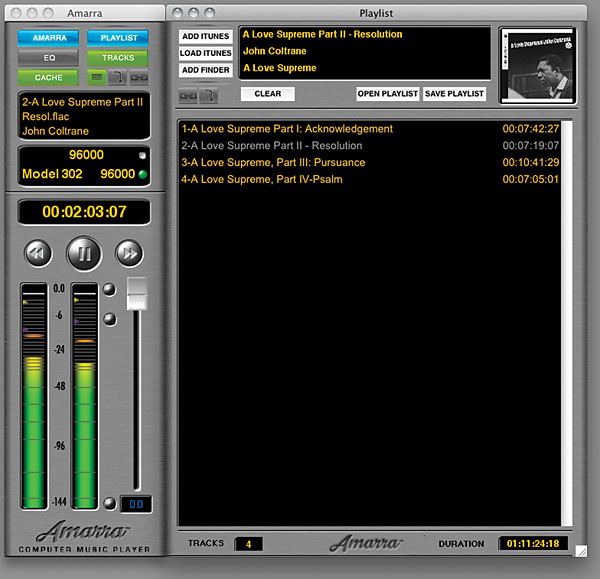This screenshot has height=579, width=600.
Task: Click the link icon left of CLEAR
Action: click(x=188, y=95)
